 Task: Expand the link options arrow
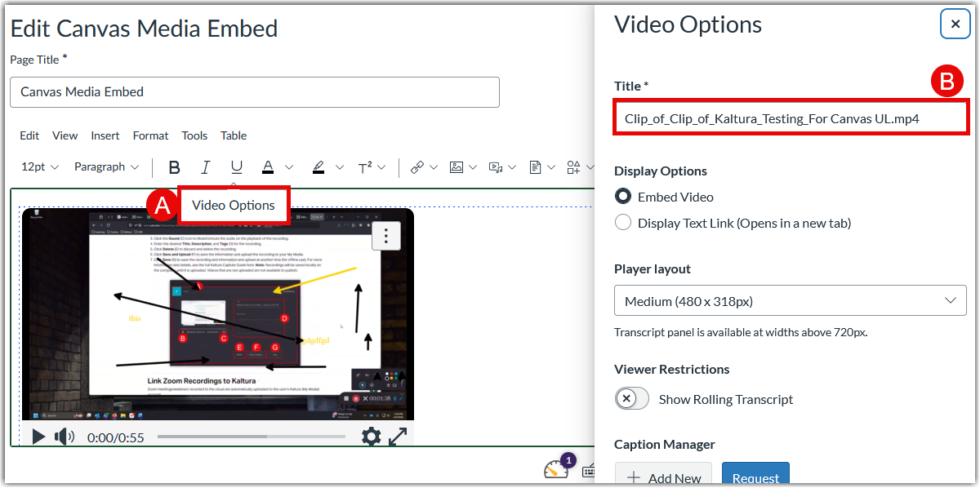(434, 167)
